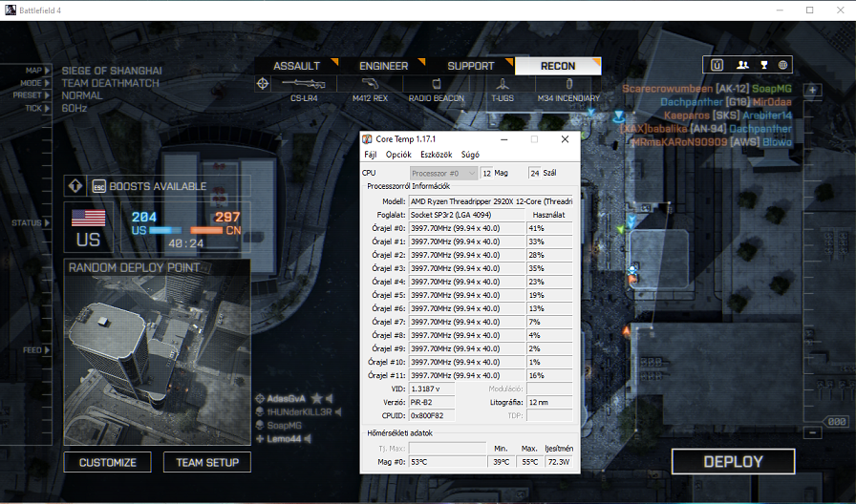Expand the FEED sidebar arrow
The image size is (856, 504).
coord(48,350)
